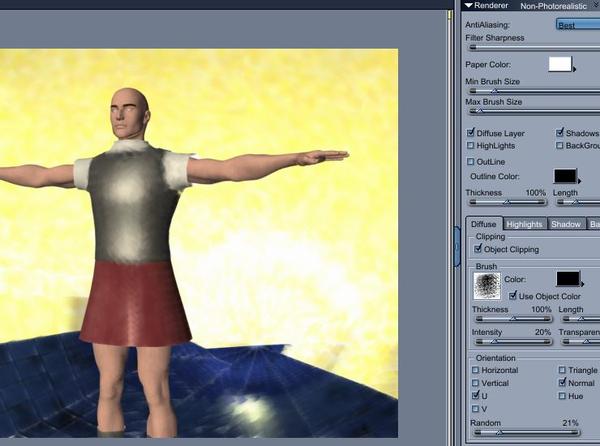Image resolution: width=600 pixels, height=446 pixels.
Task: Enable the Triangle orientation checkbox
Action: click(562, 370)
